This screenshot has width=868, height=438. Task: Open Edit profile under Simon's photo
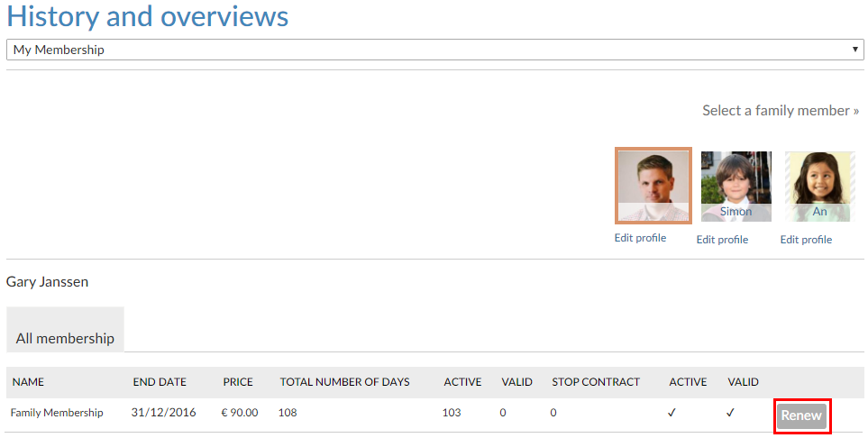(722, 240)
